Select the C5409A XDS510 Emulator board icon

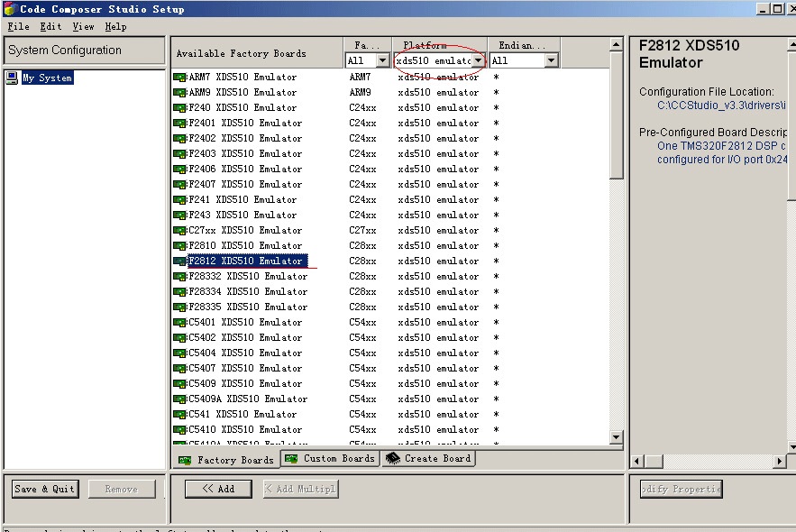(x=179, y=399)
